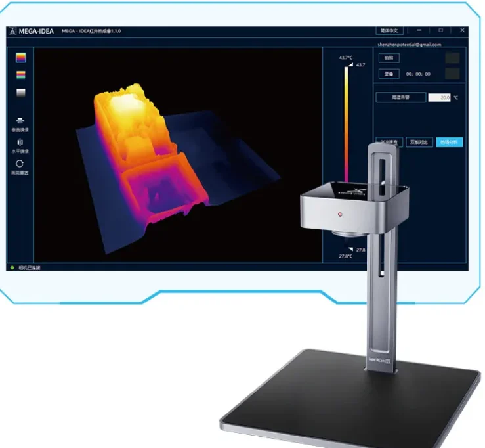Click the photo thumbnail preview beside 拍照
The height and width of the screenshot is (448, 485).
tap(452, 58)
